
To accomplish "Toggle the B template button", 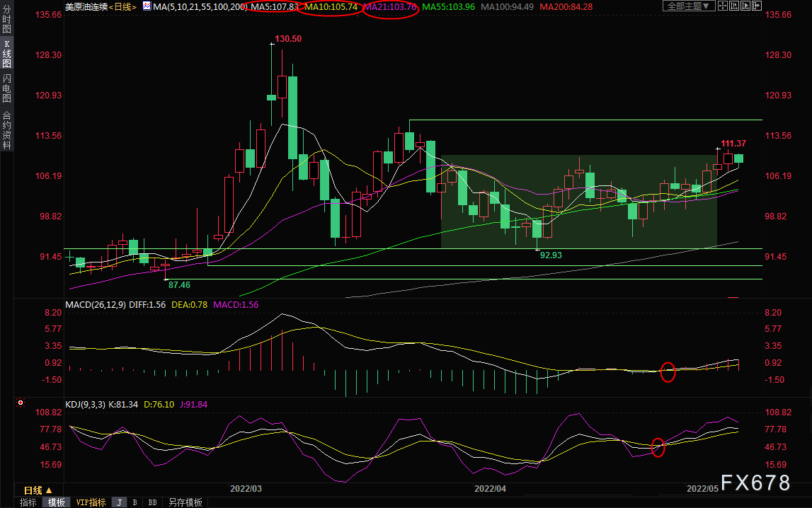I will (135, 502).
